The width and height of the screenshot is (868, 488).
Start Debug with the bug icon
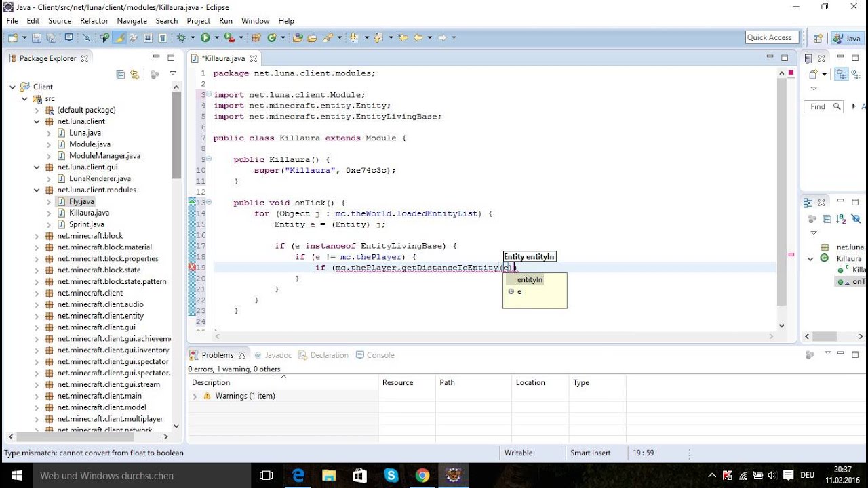tap(181, 38)
